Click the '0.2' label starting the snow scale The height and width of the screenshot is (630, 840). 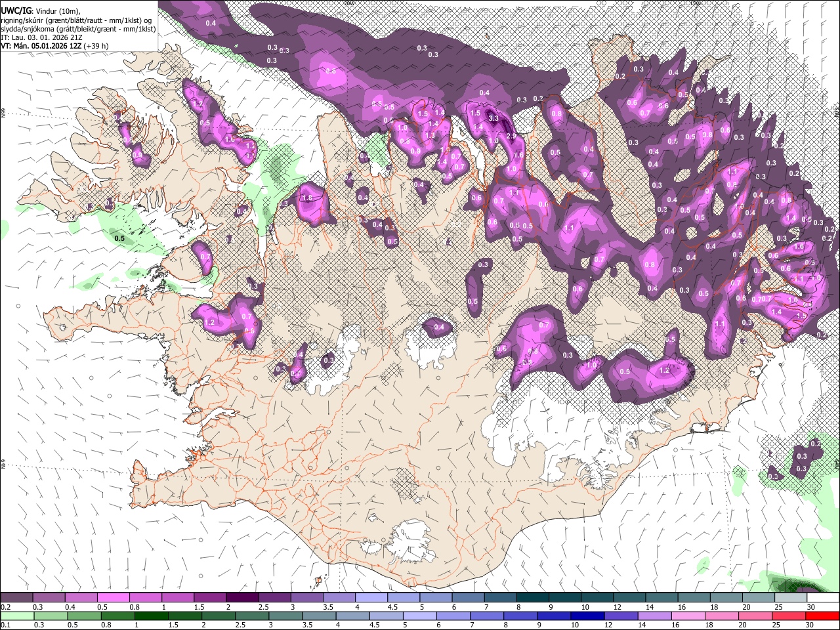coord(6,607)
